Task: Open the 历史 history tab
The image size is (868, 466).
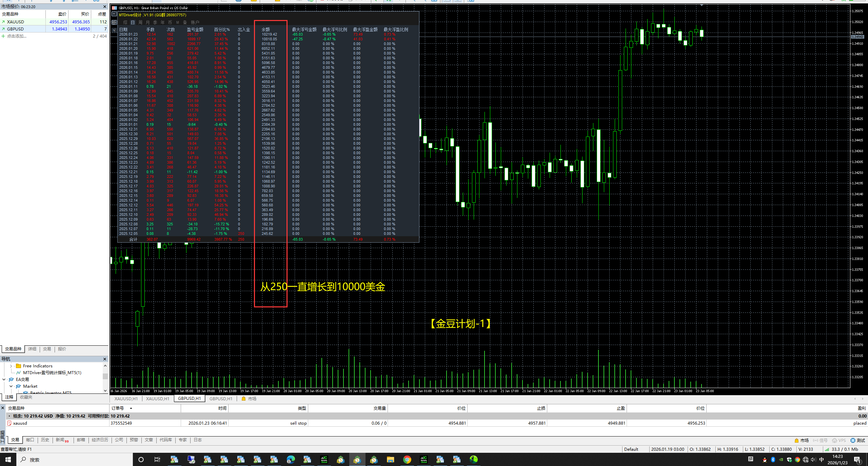Action: 45,440
